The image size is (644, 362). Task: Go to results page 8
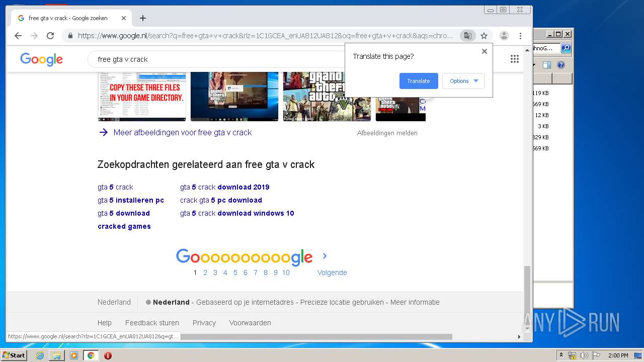[x=266, y=273]
